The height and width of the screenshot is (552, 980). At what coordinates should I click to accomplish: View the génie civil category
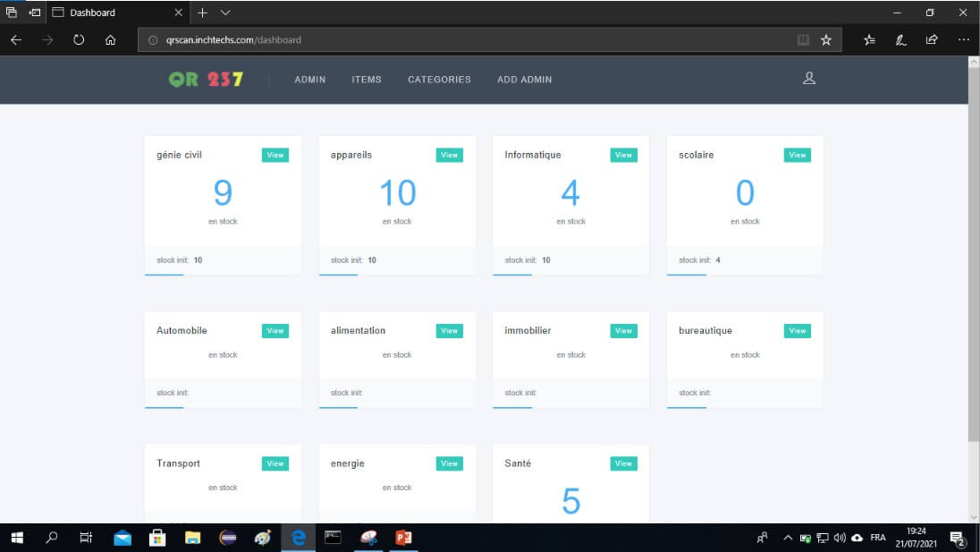tap(275, 155)
